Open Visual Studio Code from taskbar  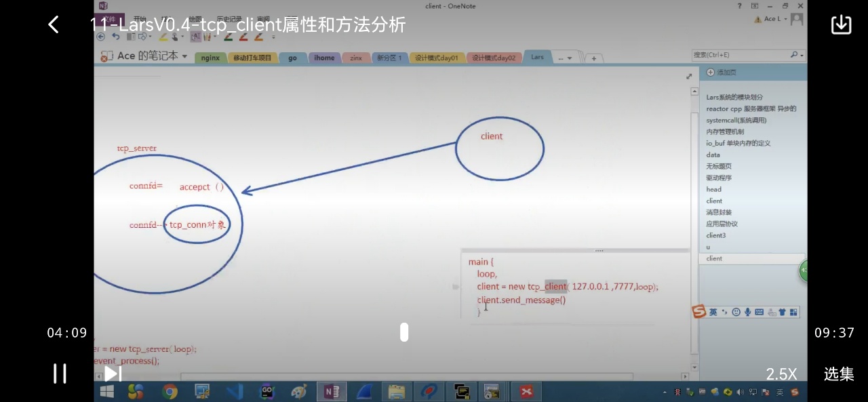click(235, 391)
